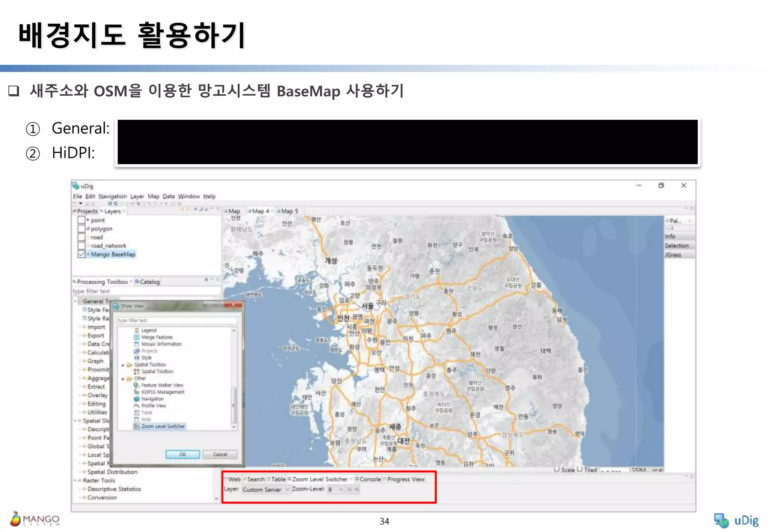This screenshot has width=769, height=532.
Task: Click Show View list scrollbar up arrow
Action: pos(234,331)
